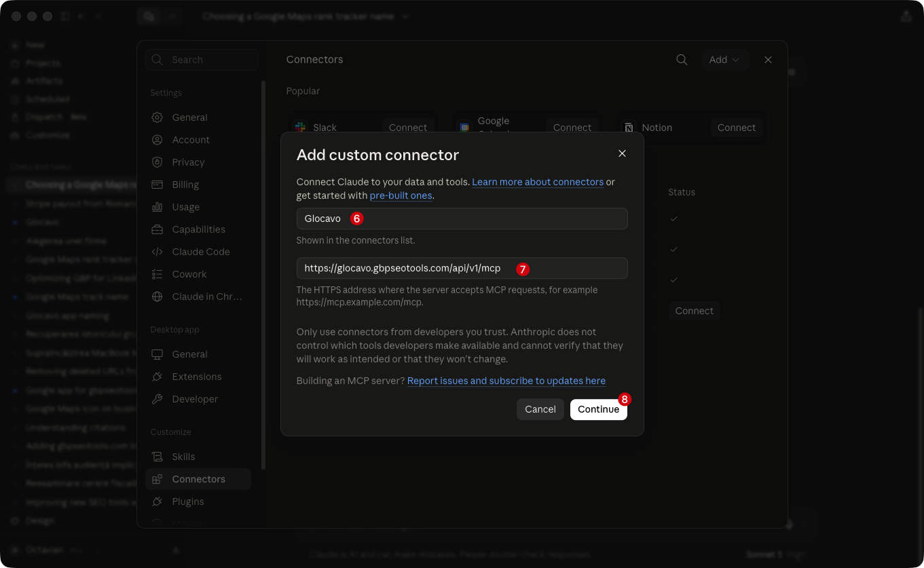
Task: Open the Octavian account menu
Action: pyautogui.click(x=54, y=550)
